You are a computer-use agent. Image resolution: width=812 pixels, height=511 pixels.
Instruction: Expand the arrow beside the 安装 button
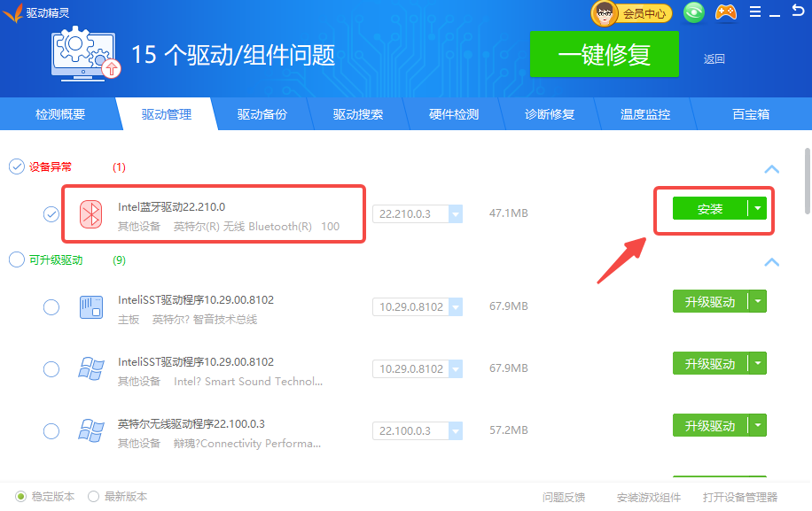click(x=757, y=208)
